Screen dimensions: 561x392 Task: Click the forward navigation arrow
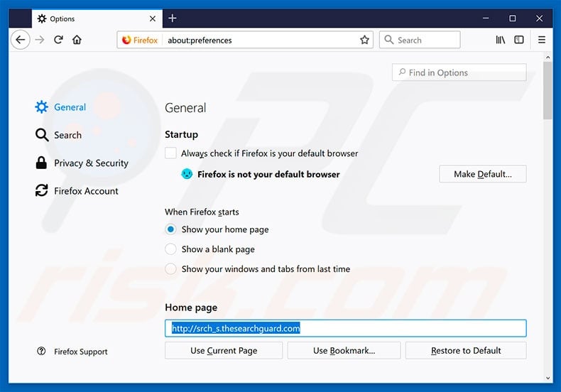click(x=40, y=40)
